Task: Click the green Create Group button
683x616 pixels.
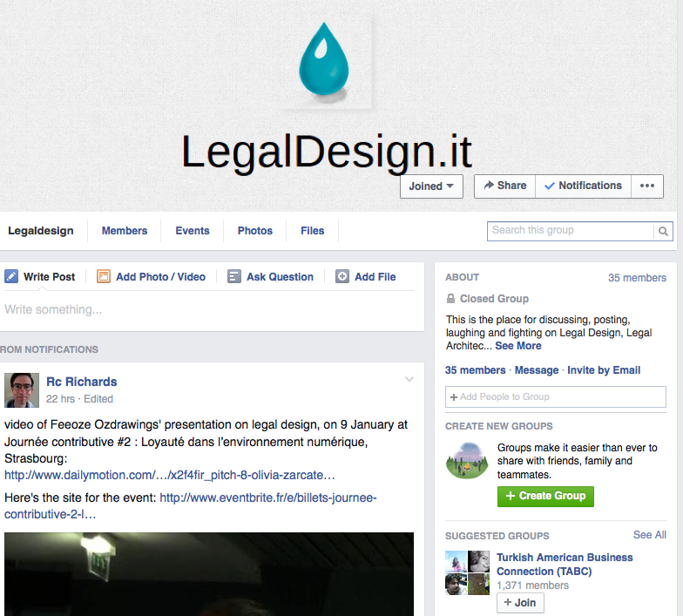Action: click(x=545, y=497)
